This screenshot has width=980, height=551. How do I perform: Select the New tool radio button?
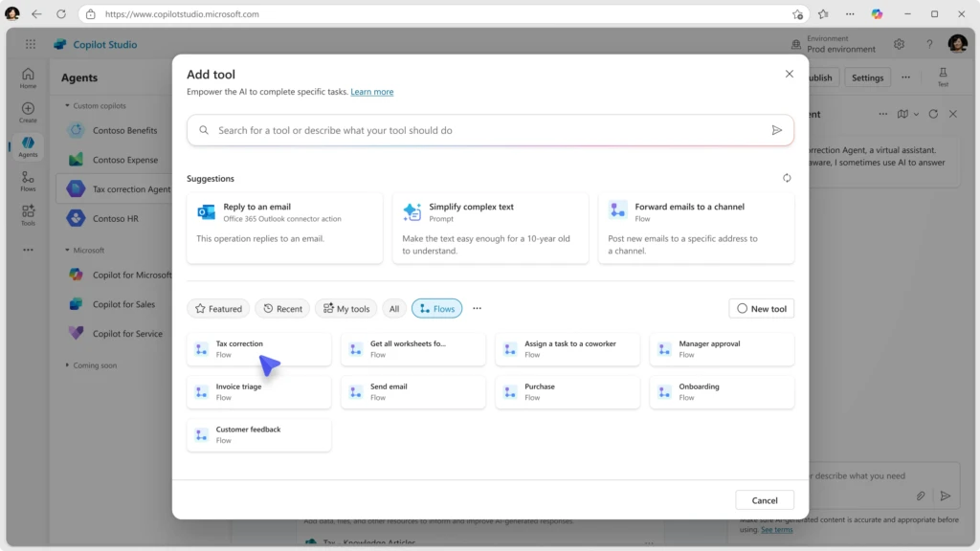pyautogui.click(x=742, y=308)
